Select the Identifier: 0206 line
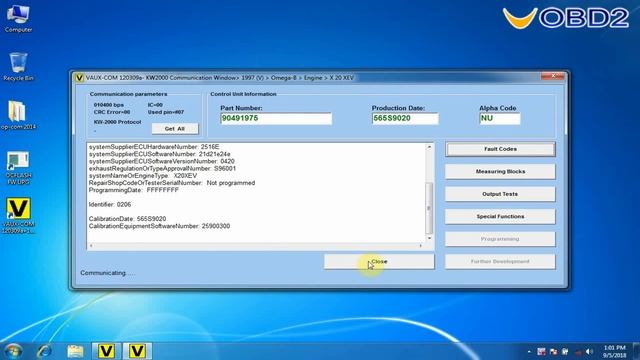This screenshot has width=640, height=360. pyautogui.click(x=110, y=204)
